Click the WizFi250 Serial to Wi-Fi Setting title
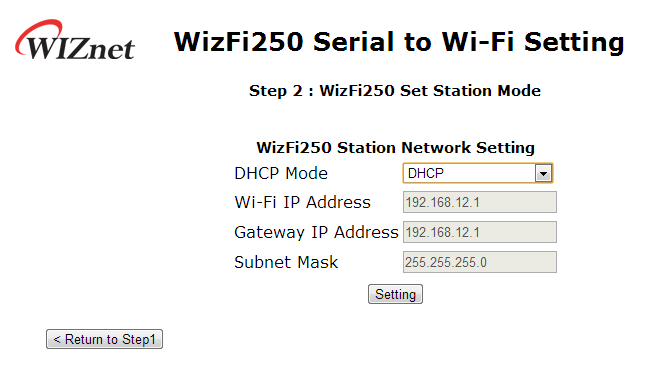Viewport: 653px width, 371px height. pyautogui.click(x=399, y=42)
